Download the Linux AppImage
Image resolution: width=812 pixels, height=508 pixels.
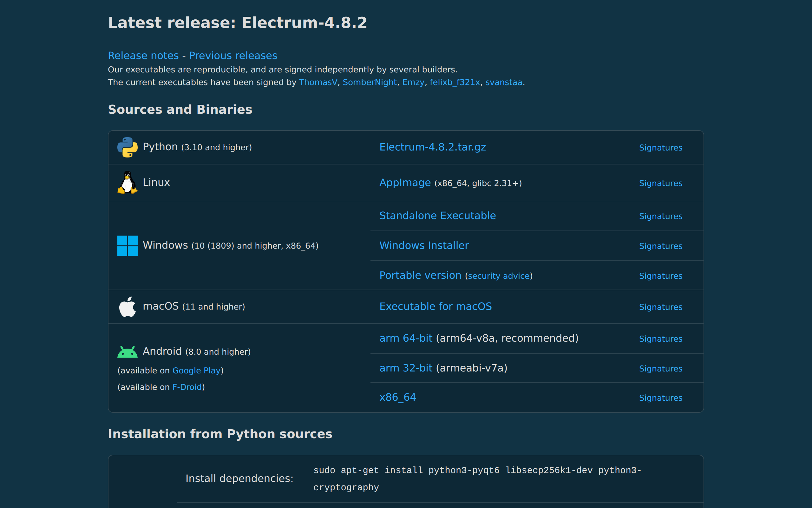pyautogui.click(x=405, y=183)
